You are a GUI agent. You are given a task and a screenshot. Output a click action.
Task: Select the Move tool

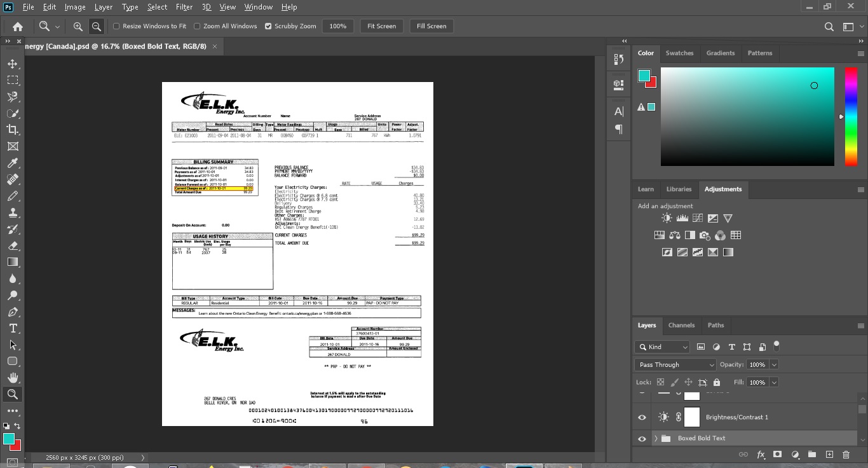(12, 64)
